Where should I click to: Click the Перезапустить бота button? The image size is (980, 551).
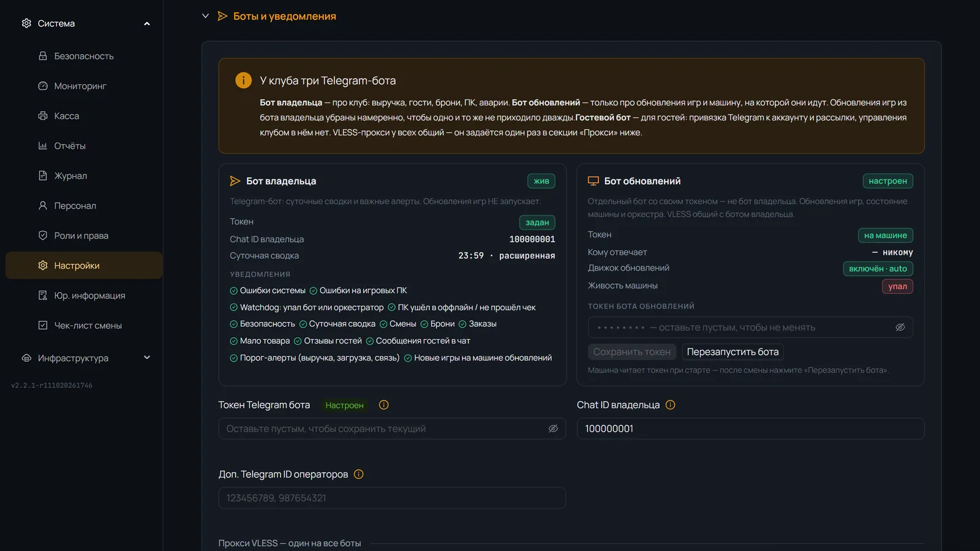[x=733, y=352]
